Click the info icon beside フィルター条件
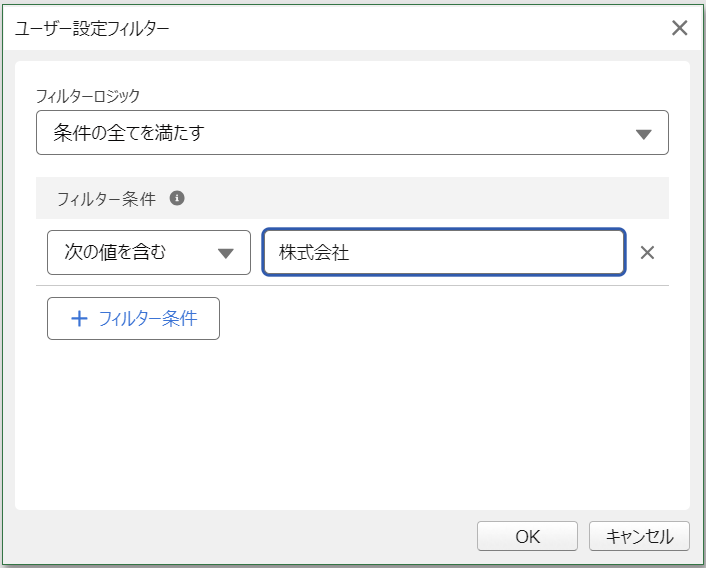 coord(177,198)
